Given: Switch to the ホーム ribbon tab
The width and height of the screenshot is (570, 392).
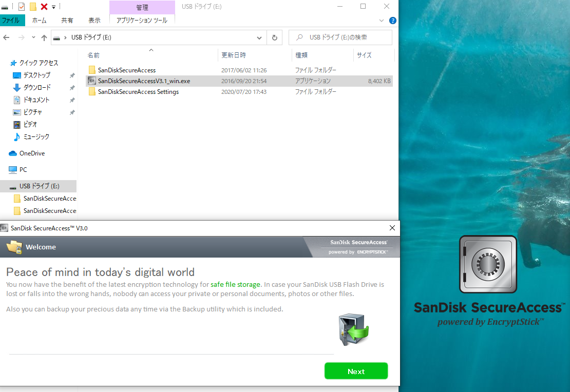Looking at the screenshot, I should [39, 21].
